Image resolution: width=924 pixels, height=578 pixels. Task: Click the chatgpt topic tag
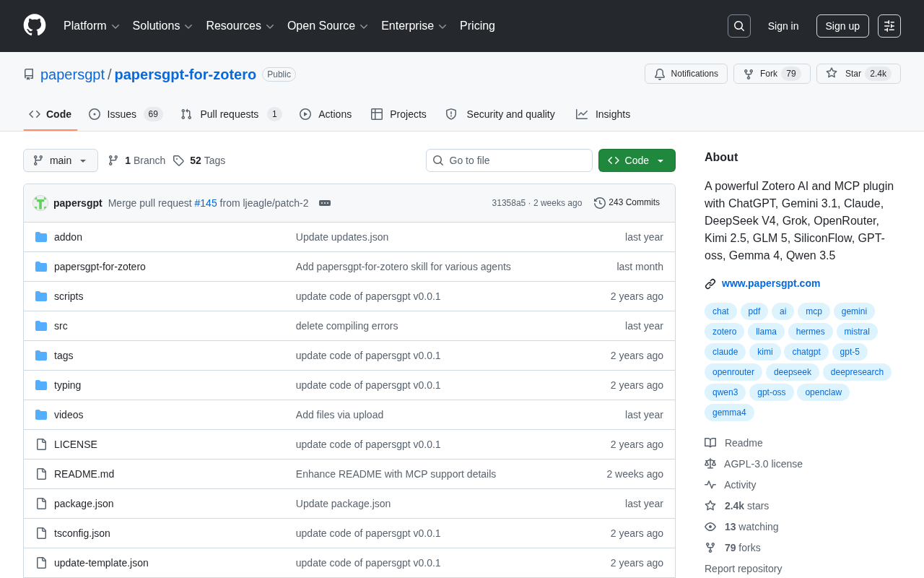[806, 352]
